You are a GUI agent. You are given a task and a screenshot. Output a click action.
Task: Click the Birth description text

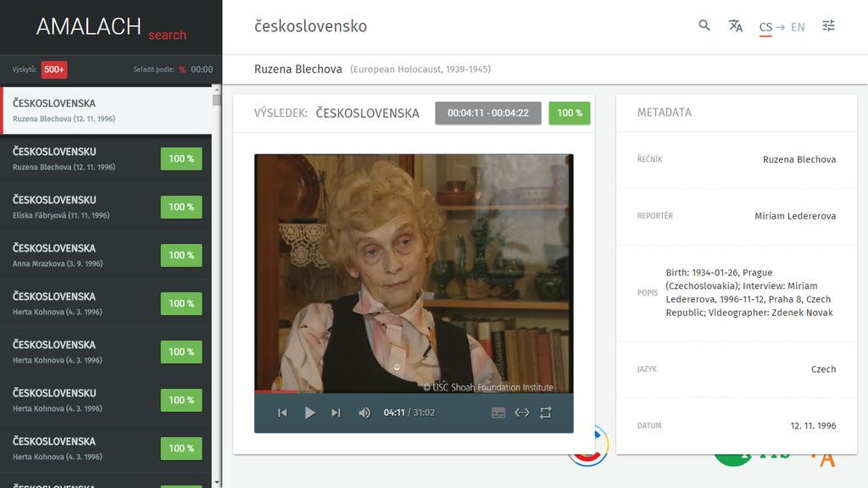pyautogui.click(x=749, y=292)
